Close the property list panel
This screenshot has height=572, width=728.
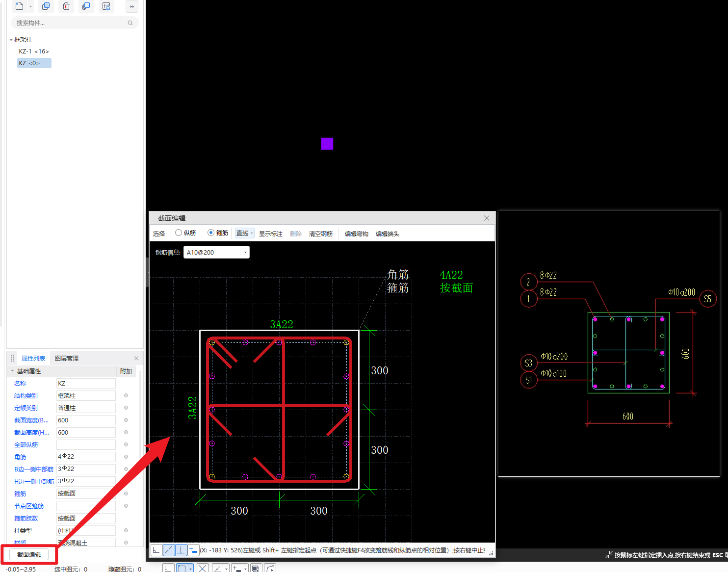coord(136,358)
